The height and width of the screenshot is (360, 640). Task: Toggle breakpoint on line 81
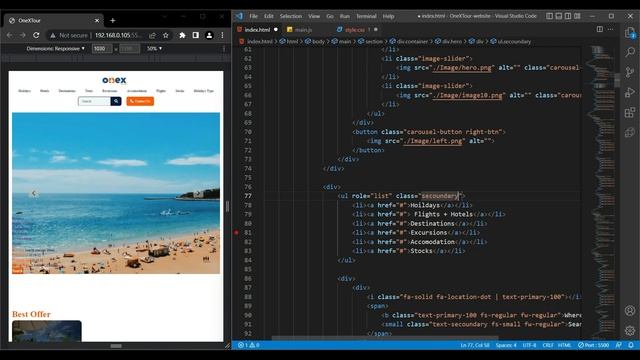[x=236, y=233]
